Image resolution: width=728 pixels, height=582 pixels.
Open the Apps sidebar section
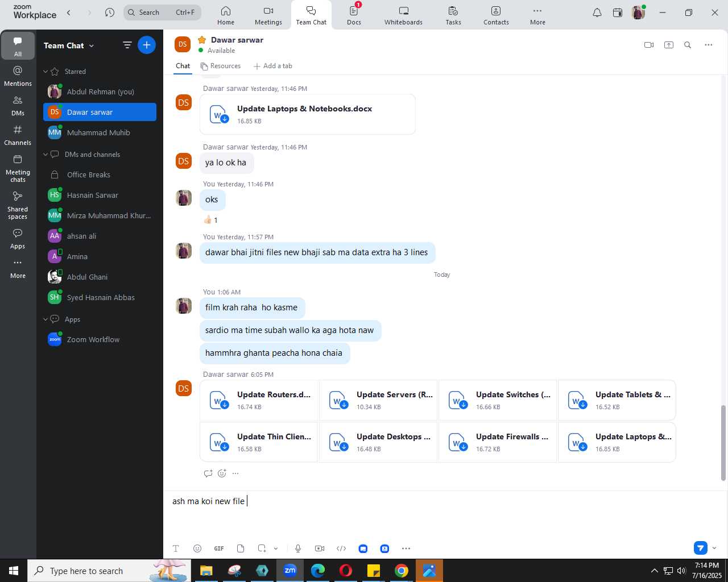coord(18,239)
